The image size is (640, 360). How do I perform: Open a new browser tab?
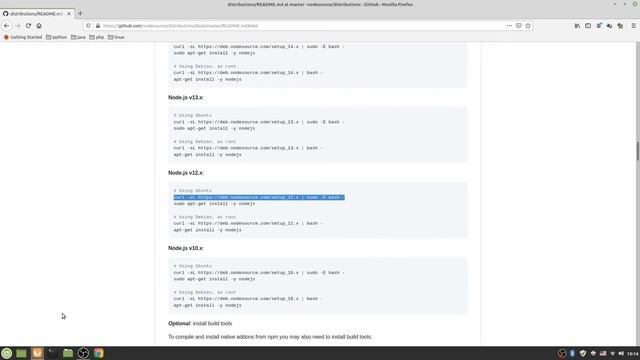[80, 13]
